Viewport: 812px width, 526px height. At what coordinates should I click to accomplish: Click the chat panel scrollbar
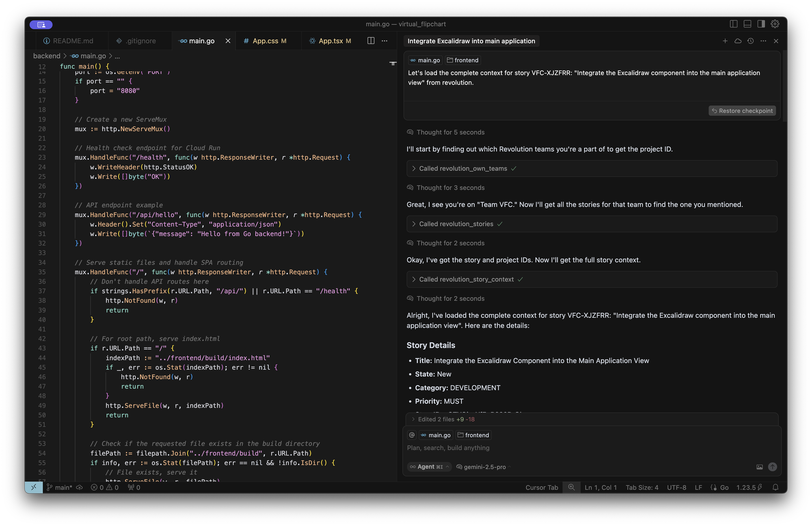pyautogui.click(x=784, y=85)
